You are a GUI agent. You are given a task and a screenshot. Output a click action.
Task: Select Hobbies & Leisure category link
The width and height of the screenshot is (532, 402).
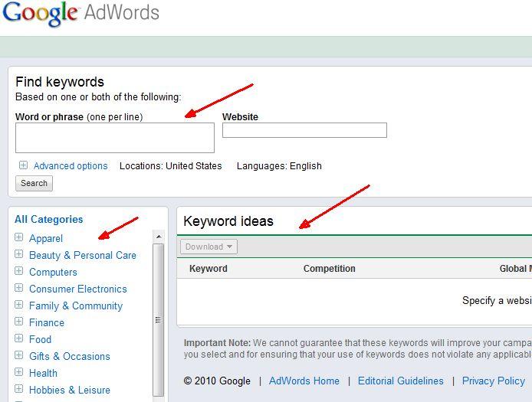[x=70, y=391]
